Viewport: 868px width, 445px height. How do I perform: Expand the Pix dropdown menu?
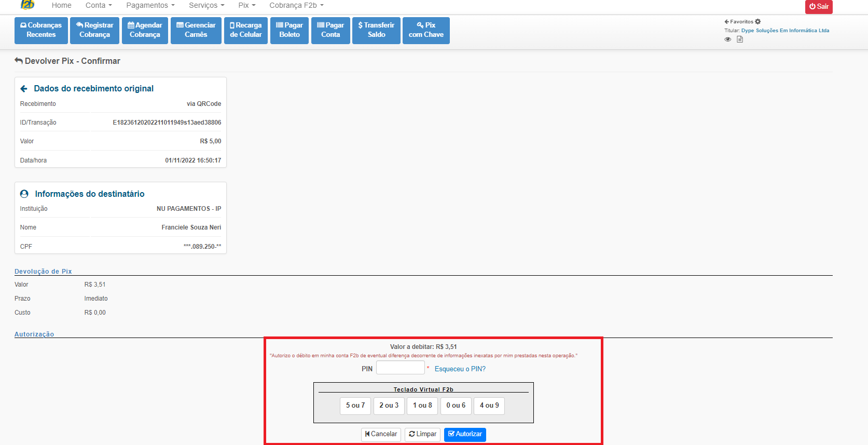(x=247, y=5)
